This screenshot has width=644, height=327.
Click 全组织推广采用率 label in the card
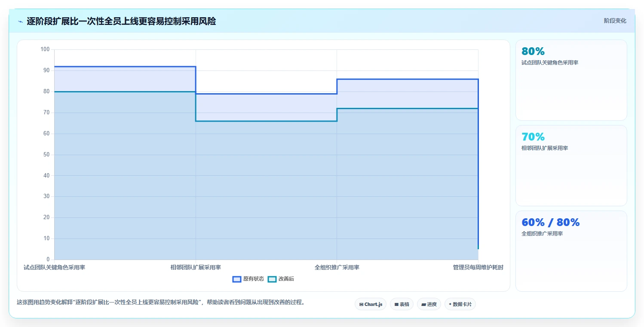point(542,234)
